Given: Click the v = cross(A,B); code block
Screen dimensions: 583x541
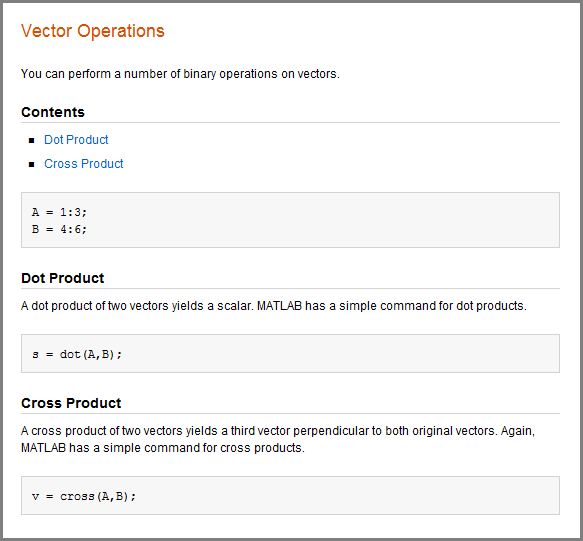Looking at the screenshot, I should click(x=290, y=496).
